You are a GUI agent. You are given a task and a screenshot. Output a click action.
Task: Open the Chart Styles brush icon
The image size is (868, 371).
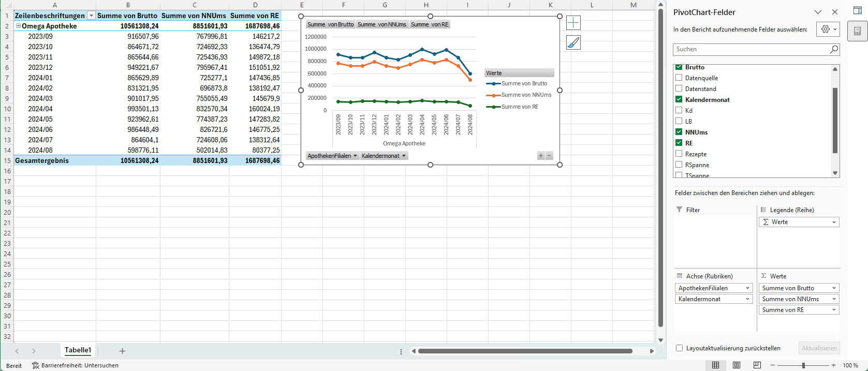click(x=573, y=43)
